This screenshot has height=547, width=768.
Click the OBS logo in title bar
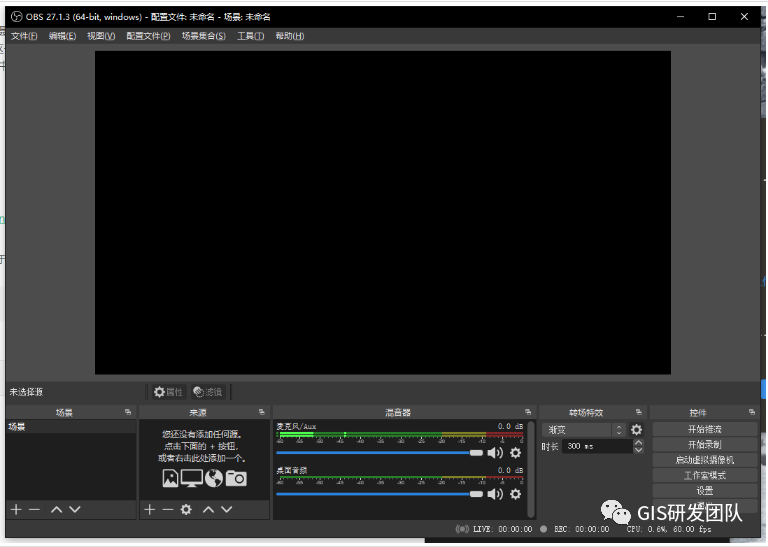click(x=17, y=17)
